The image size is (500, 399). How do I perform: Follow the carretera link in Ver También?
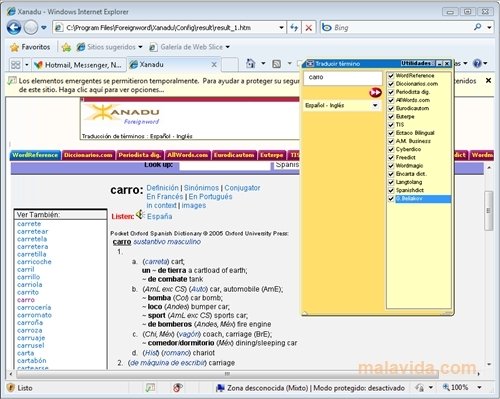[33, 247]
